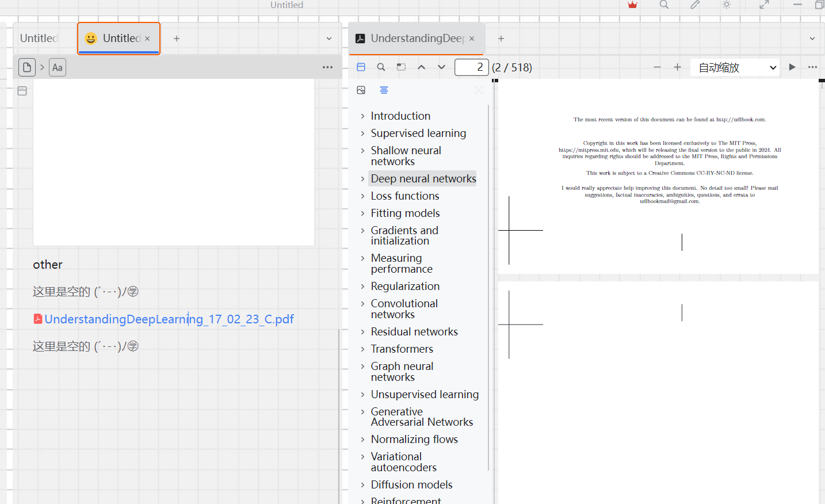Go to previous PDF page arrow
The height and width of the screenshot is (504, 825).
click(421, 67)
